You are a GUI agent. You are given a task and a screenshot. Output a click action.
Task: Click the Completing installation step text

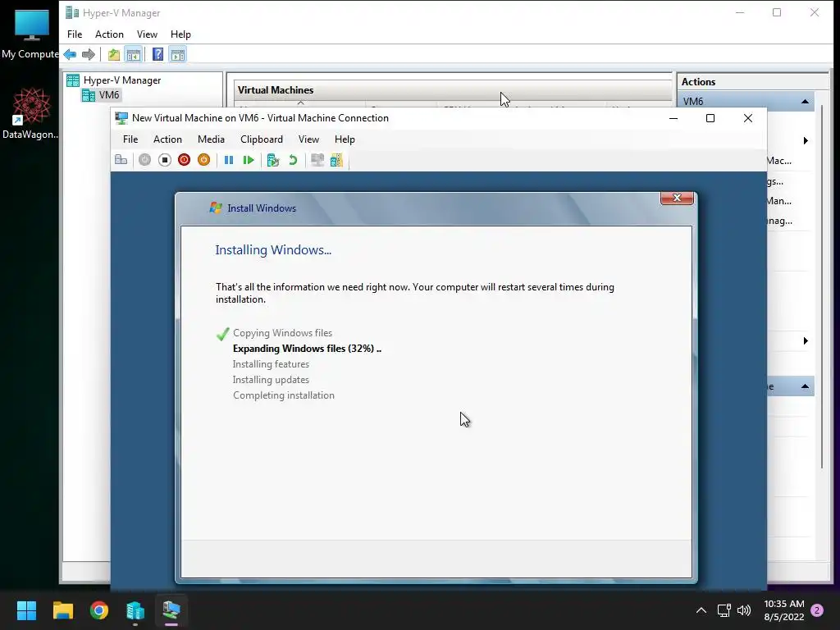(x=283, y=395)
